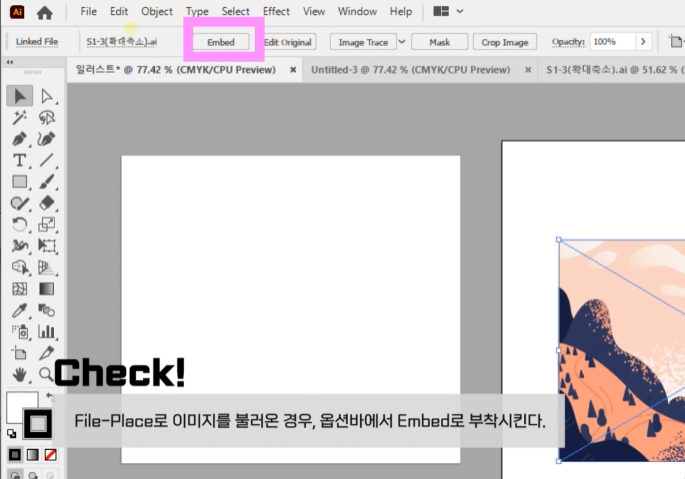Close the 일러스트* document tab
This screenshot has height=479, width=685.
(x=293, y=69)
